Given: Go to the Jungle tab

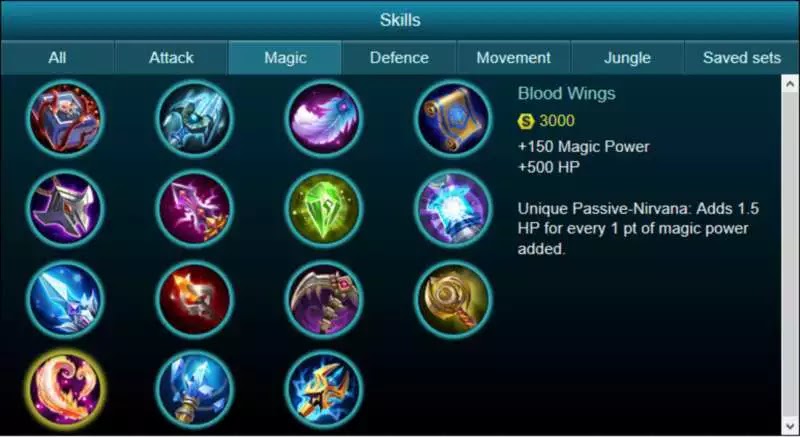Looking at the screenshot, I should [x=627, y=58].
